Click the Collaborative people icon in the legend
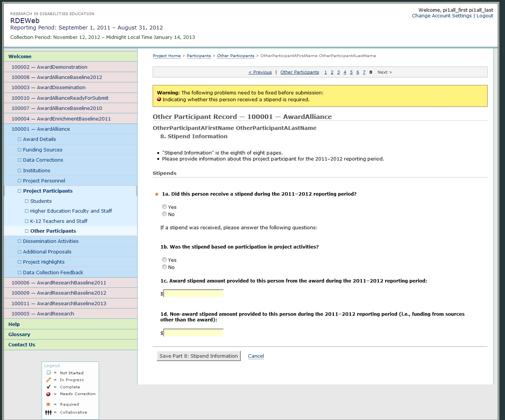Screen dimensions: 505x420 [48, 412]
